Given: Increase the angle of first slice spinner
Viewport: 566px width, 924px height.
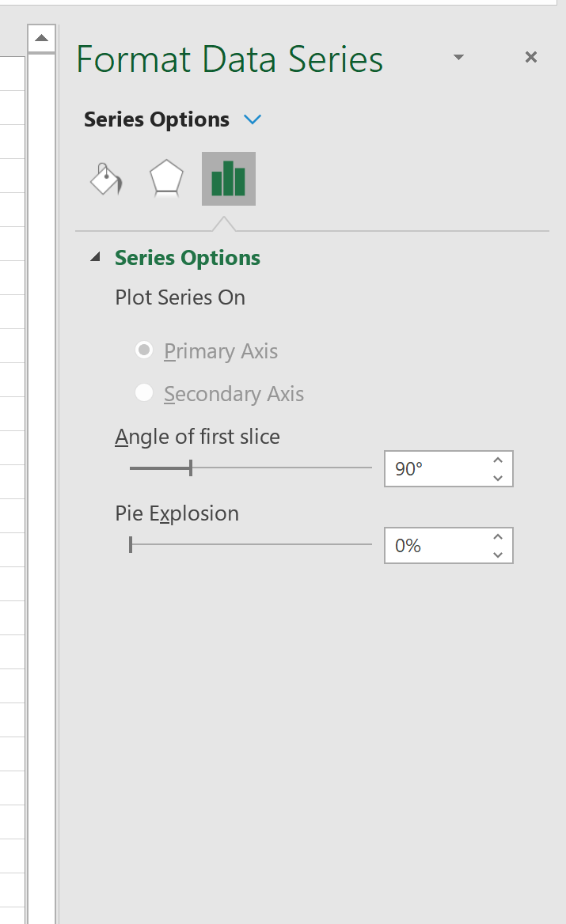Looking at the screenshot, I should [x=497, y=459].
